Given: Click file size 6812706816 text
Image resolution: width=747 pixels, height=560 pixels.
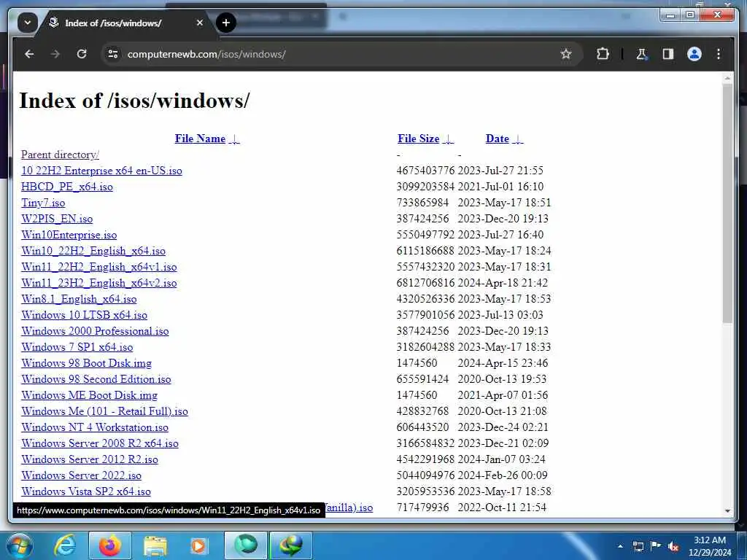Looking at the screenshot, I should pyautogui.click(x=425, y=283).
